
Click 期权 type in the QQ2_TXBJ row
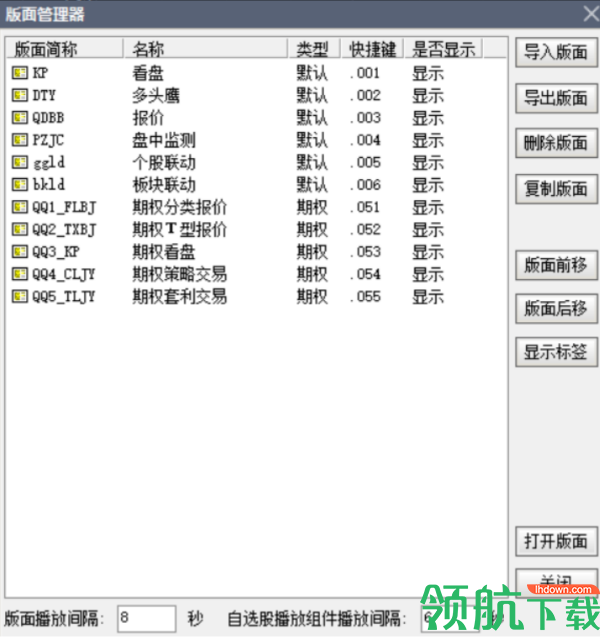coord(312,230)
